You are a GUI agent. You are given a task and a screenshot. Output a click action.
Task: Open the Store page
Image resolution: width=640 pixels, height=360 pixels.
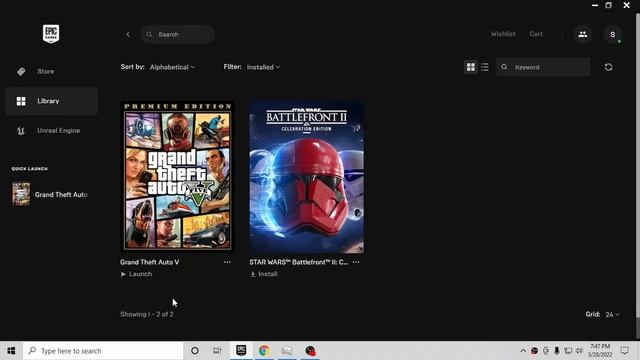51,71
